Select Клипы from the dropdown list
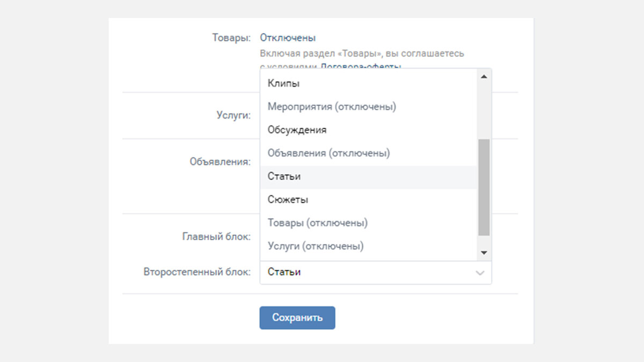The height and width of the screenshot is (362, 644). 284,84
